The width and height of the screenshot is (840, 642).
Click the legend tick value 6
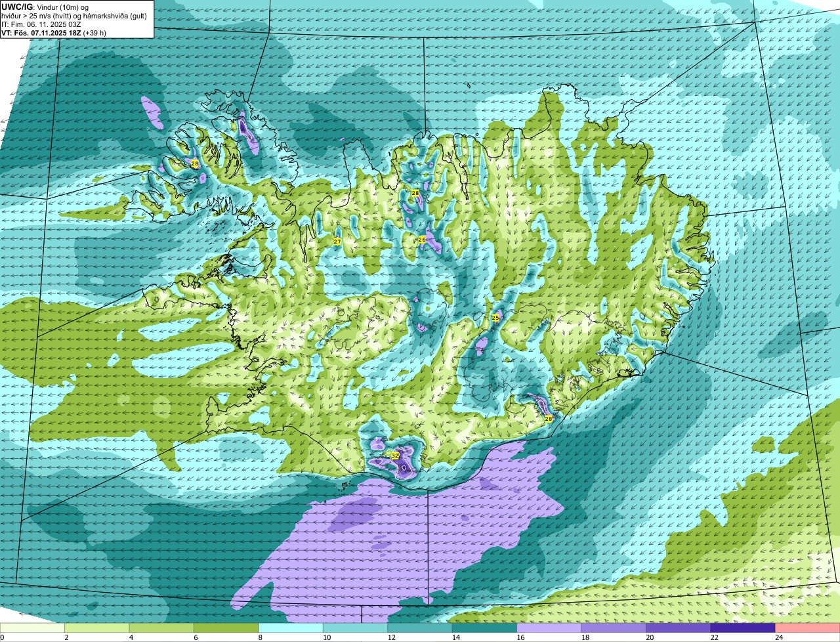tap(194, 637)
